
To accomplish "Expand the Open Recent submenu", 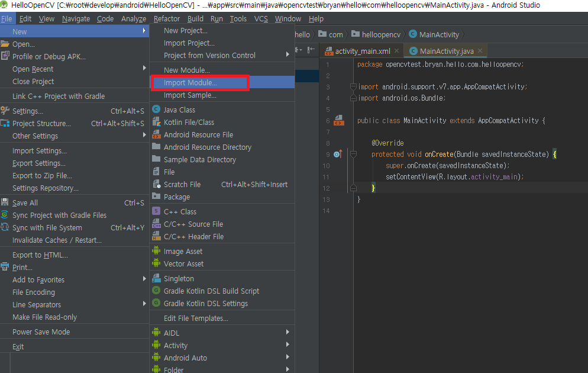I will coord(144,68).
